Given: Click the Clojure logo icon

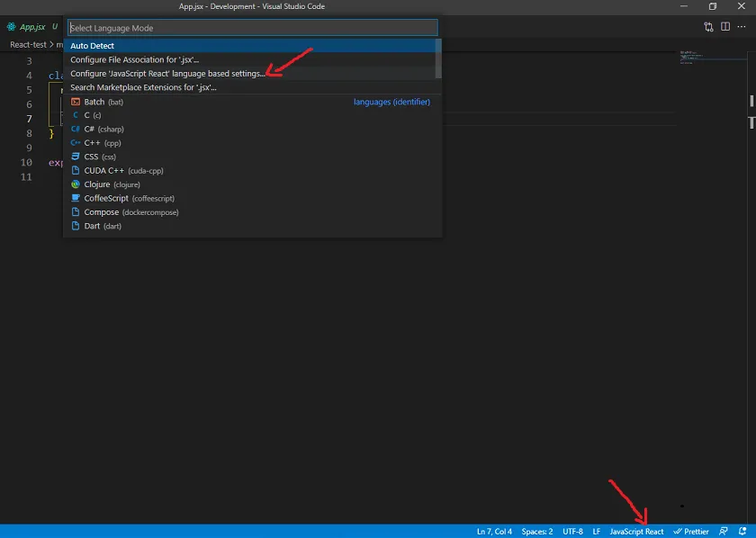Looking at the screenshot, I should [76, 184].
